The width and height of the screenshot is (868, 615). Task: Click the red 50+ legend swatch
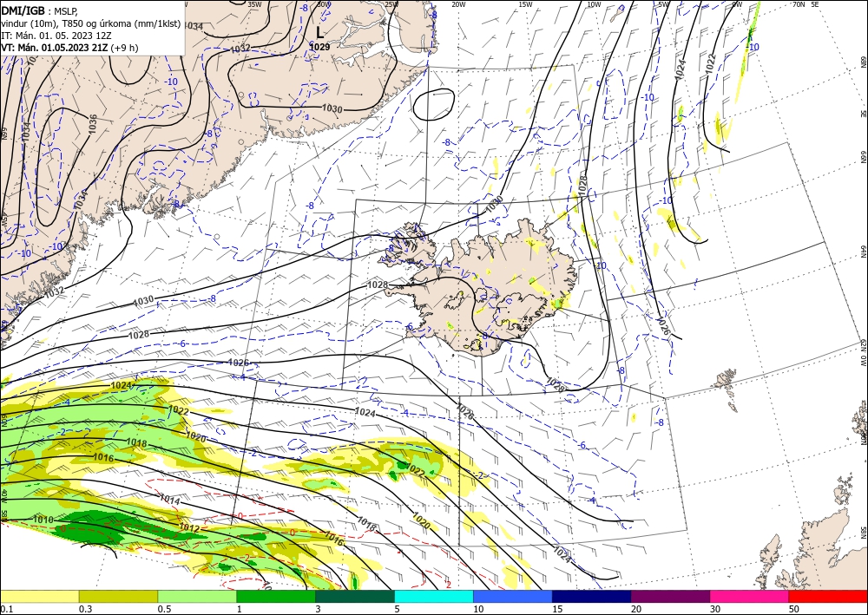pos(828,596)
